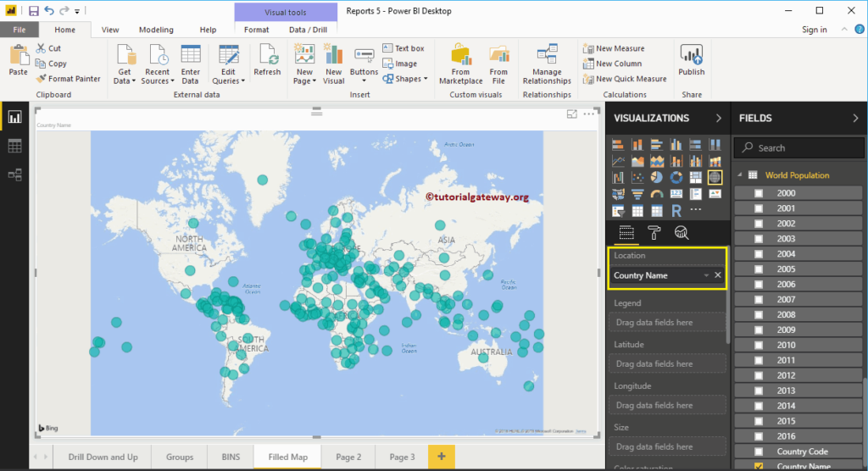Click the New Measure button
Image resolution: width=868 pixels, height=471 pixels.
614,48
